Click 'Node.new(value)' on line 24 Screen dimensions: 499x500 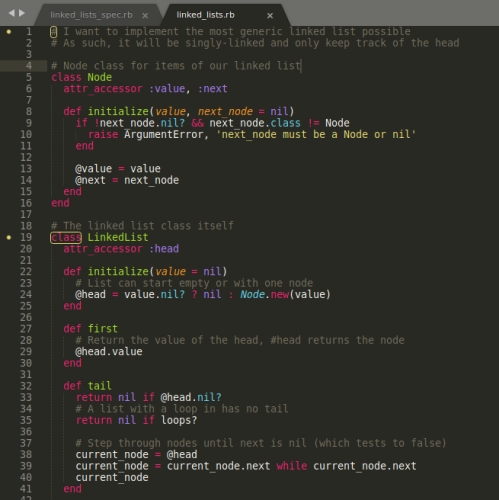tap(285, 294)
